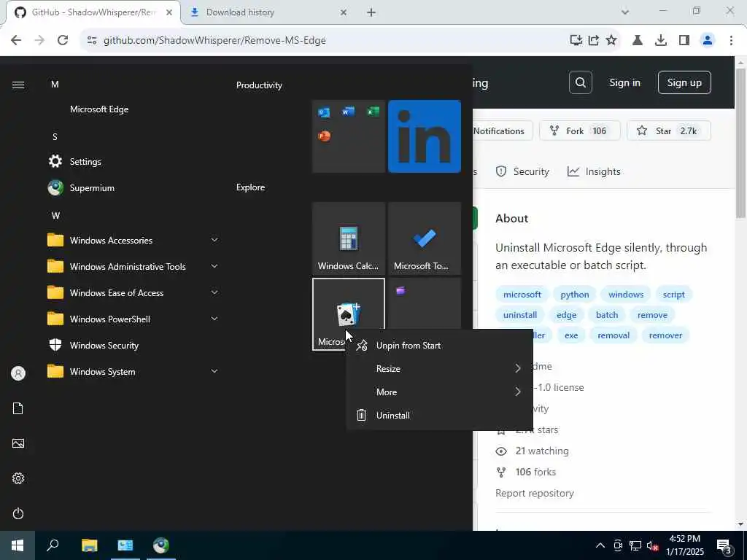The height and width of the screenshot is (560, 747).
Task: Click the Fork 106 button
Action: [x=579, y=131]
